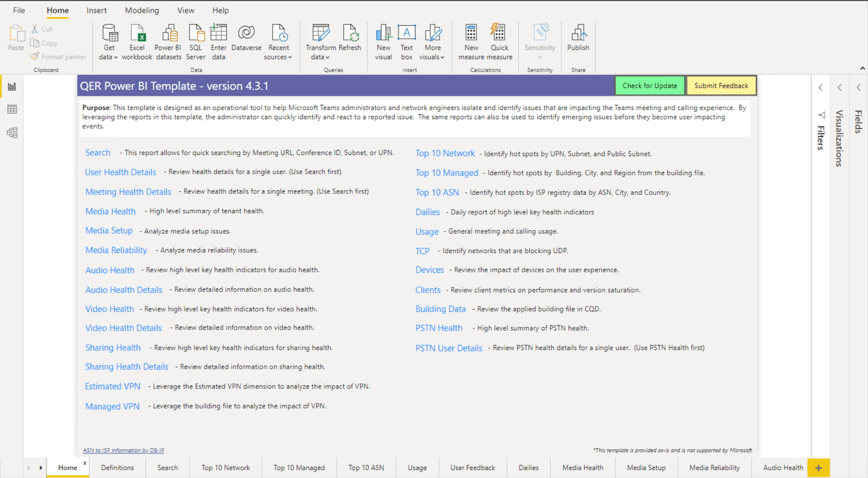The width and height of the screenshot is (868, 478).
Task: Open the Modeling ribbon tab
Action: point(142,10)
